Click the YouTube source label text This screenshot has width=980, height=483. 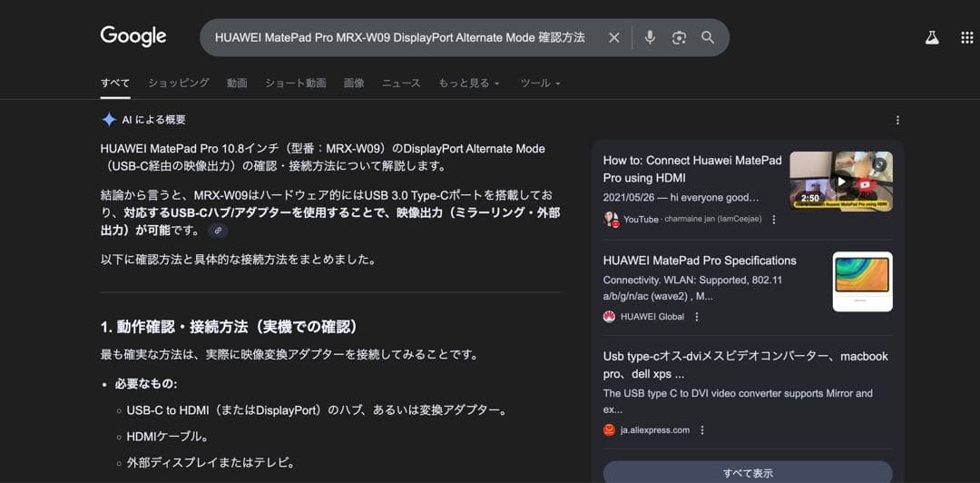tap(641, 220)
